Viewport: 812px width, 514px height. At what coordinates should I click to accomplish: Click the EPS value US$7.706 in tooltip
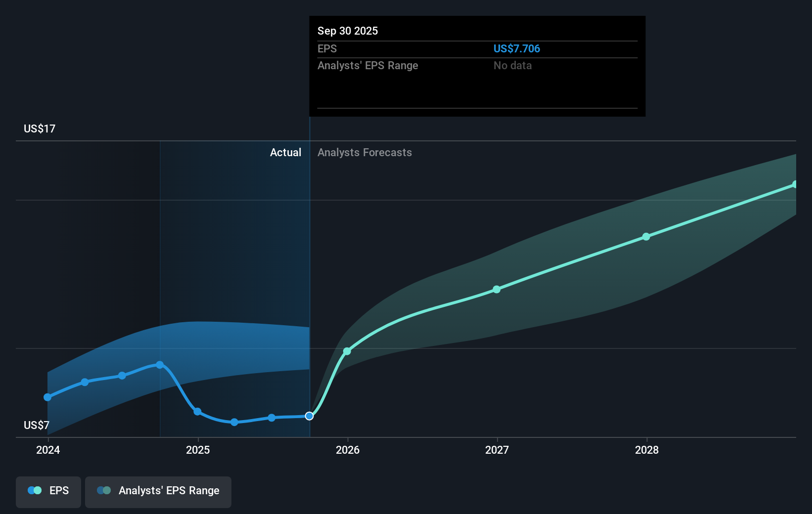point(517,48)
